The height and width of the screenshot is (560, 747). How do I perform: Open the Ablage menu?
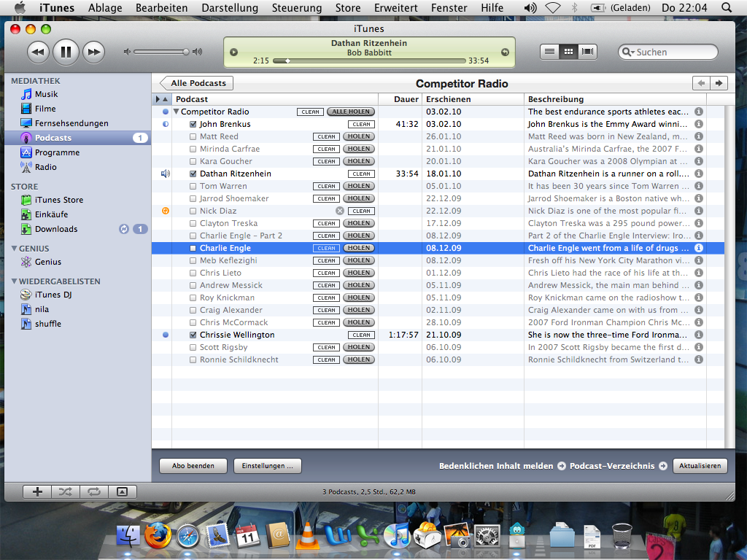pyautogui.click(x=105, y=7)
